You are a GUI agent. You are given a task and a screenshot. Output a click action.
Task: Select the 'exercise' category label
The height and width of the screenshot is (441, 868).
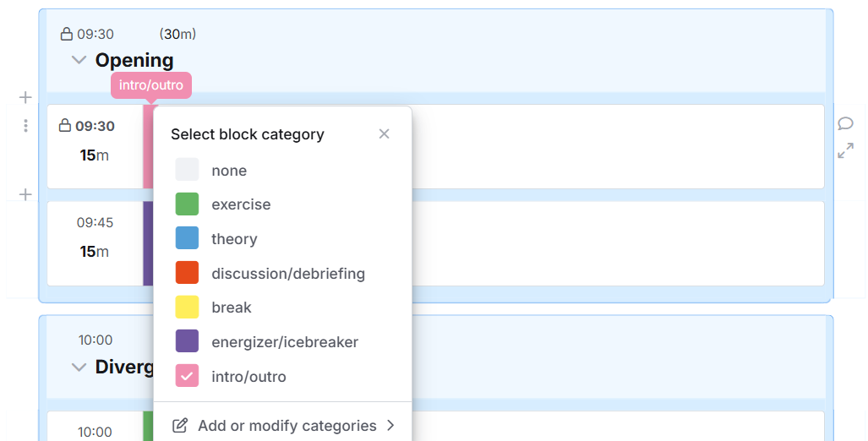pos(241,204)
